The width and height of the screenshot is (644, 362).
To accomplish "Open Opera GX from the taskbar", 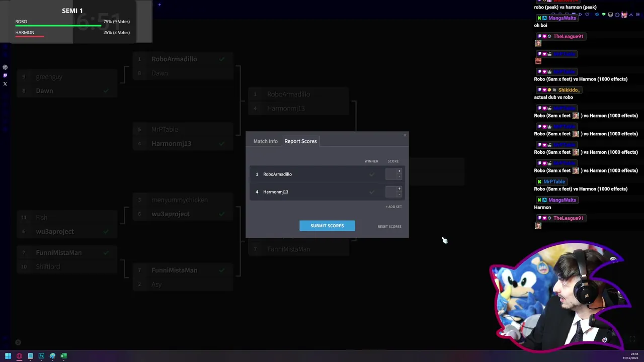I will click(x=19, y=356).
